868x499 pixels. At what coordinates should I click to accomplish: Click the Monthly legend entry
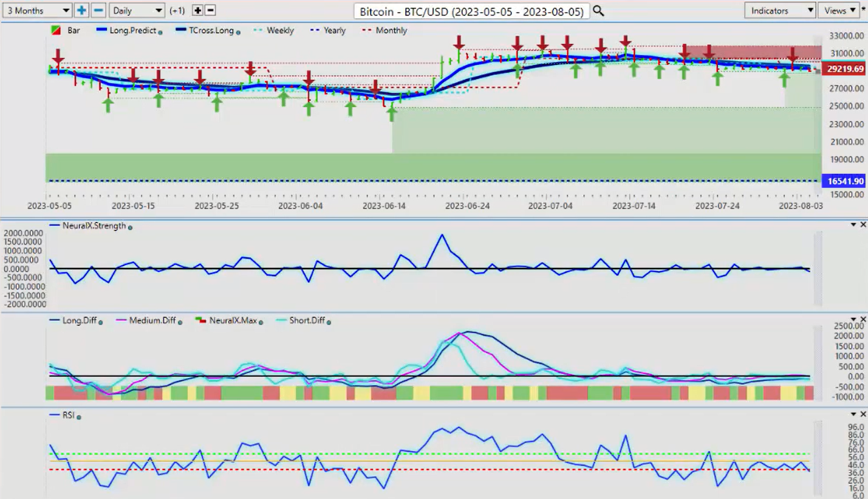coord(391,30)
